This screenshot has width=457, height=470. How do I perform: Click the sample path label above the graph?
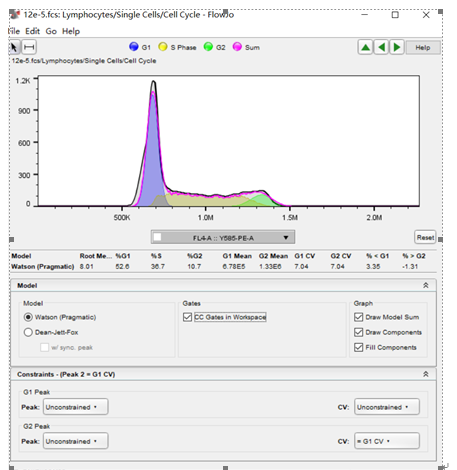[84, 61]
